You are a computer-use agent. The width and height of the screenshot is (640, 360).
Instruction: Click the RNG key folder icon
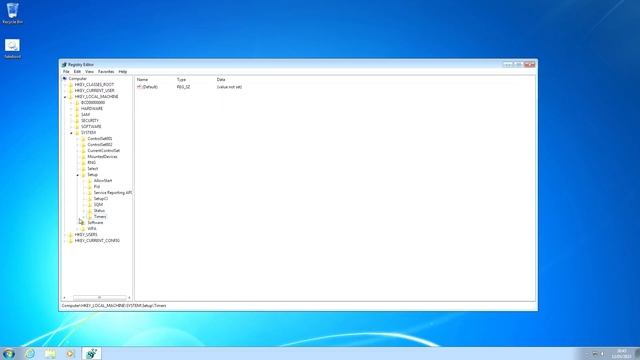click(x=84, y=162)
